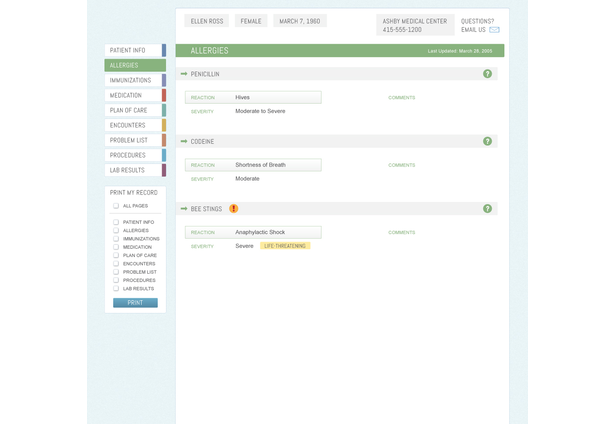
Task: Check the Encounters print checkbox
Action: tap(116, 264)
